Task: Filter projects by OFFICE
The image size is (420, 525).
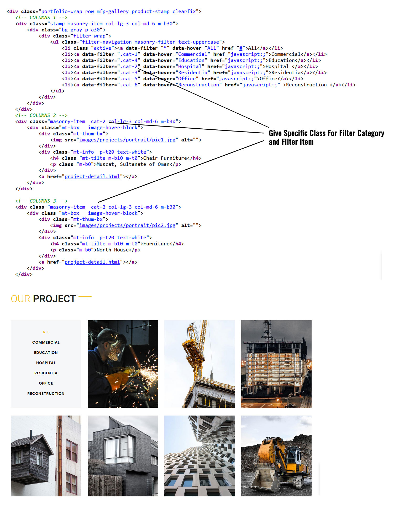Action: pyautogui.click(x=46, y=383)
